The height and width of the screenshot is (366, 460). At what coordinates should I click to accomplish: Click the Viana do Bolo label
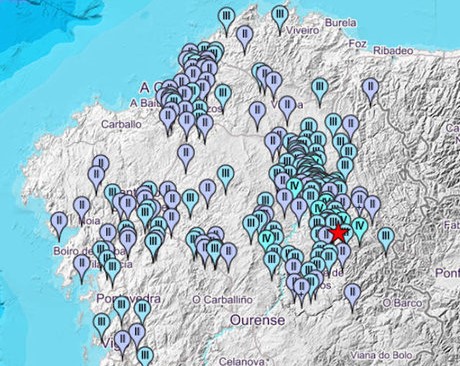[381, 356]
